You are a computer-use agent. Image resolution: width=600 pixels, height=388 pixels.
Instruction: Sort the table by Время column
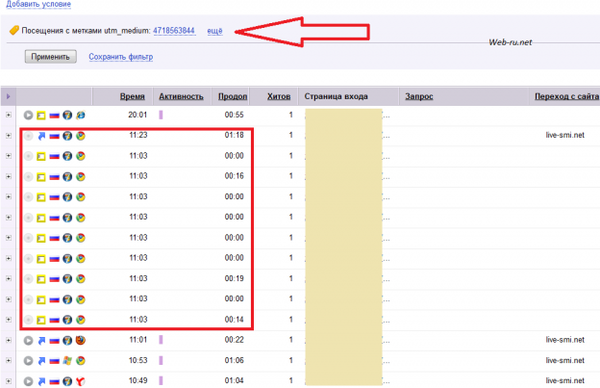[x=132, y=97]
